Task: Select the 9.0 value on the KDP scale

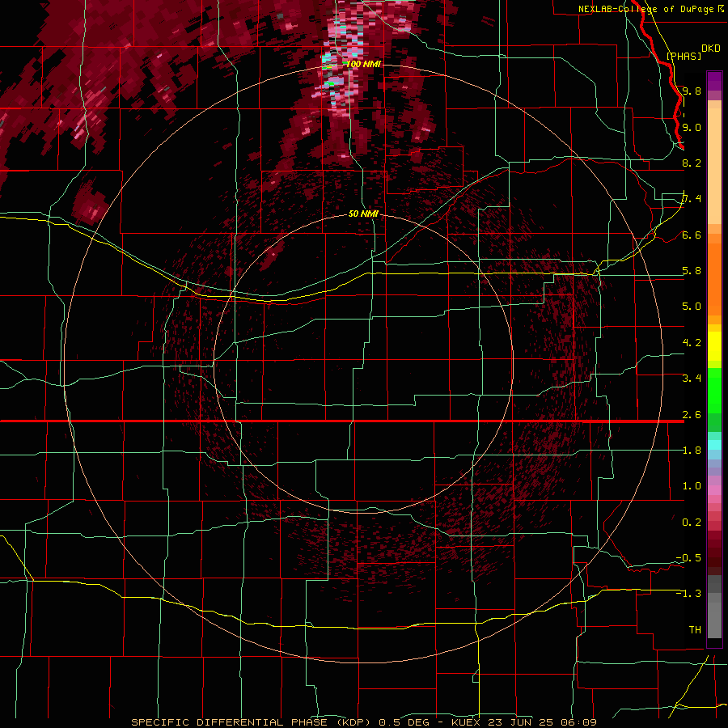Action: [692, 127]
